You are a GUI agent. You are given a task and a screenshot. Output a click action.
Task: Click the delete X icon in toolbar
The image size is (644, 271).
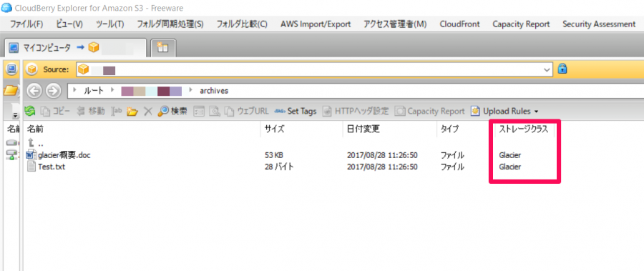[x=148, y=112]
